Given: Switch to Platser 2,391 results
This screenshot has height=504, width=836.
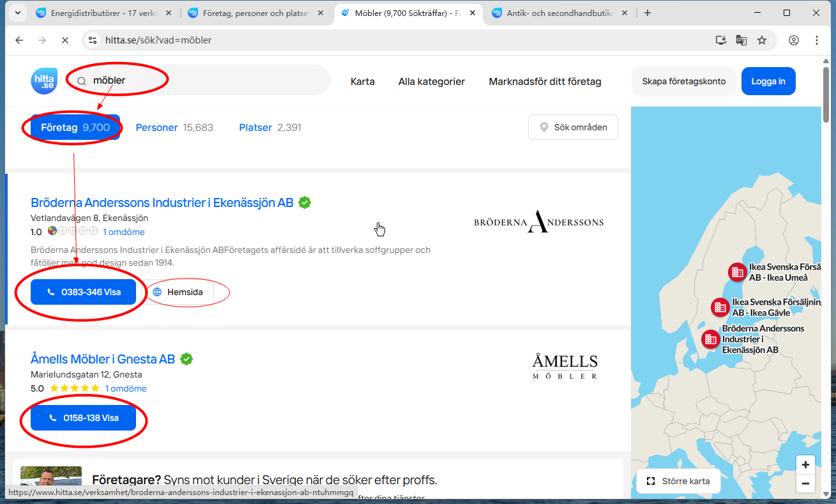Looking at the screenshot, I should click(270, 127).
